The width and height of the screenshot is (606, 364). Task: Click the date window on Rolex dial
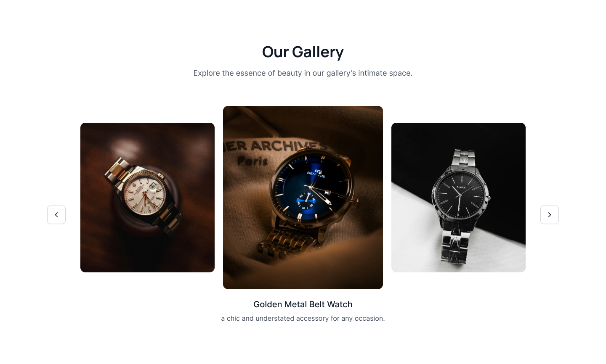pos(152,185)
